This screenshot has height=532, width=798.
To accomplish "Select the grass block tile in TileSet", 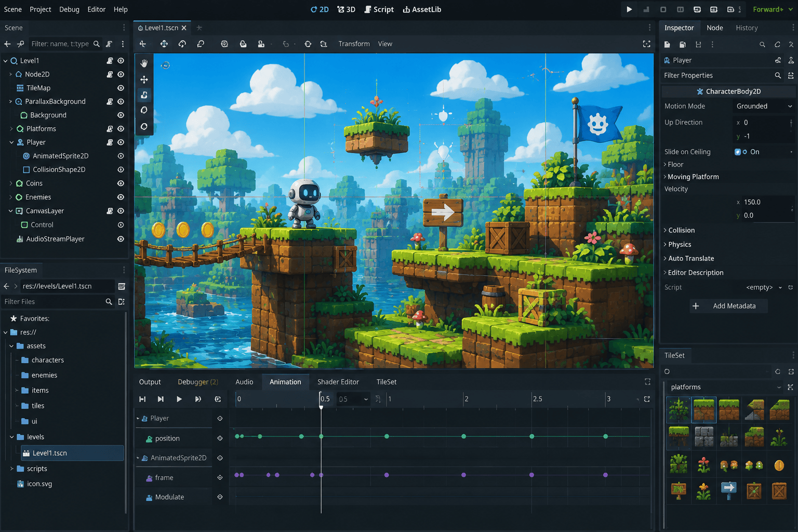I will [704, 410].
